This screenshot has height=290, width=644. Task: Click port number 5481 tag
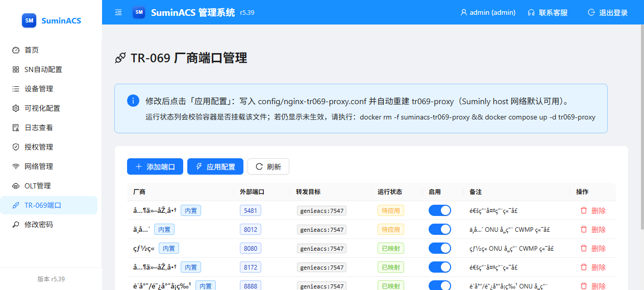(251, 210)
